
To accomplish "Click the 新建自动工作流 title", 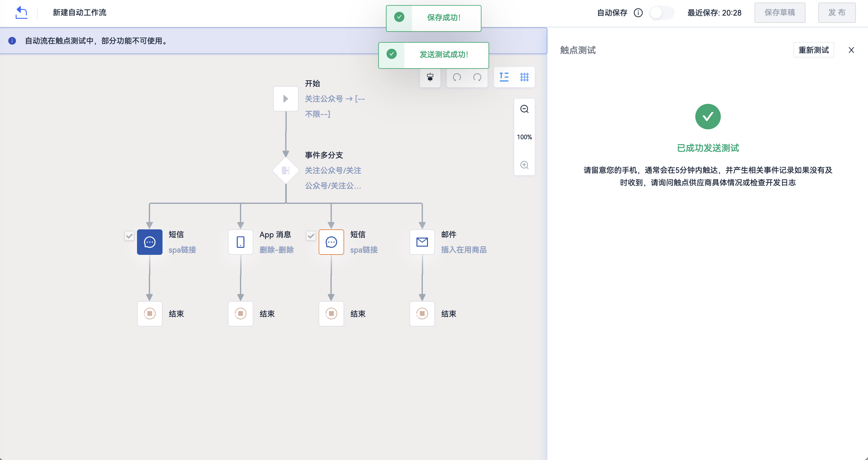I will [x=80, y=12].
